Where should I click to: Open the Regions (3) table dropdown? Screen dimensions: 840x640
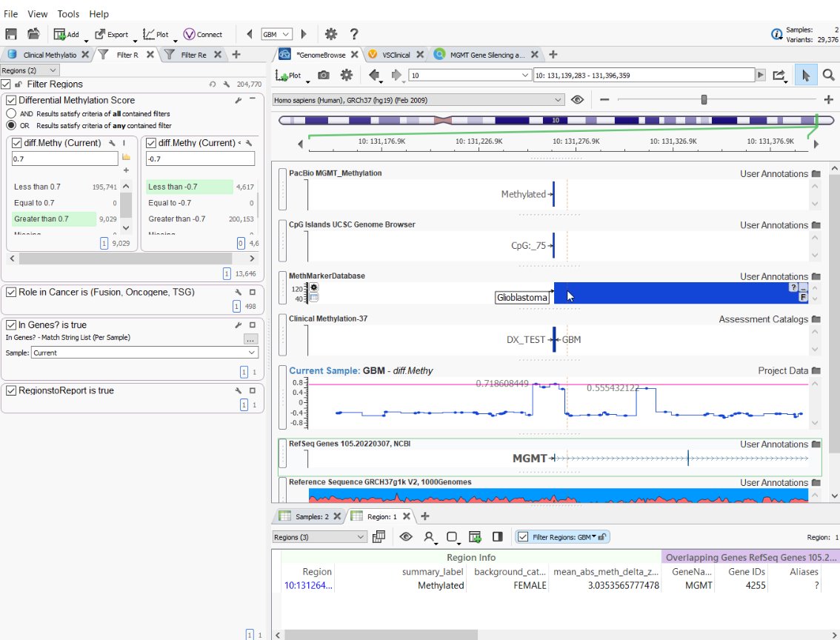click(x=319, y=537)
